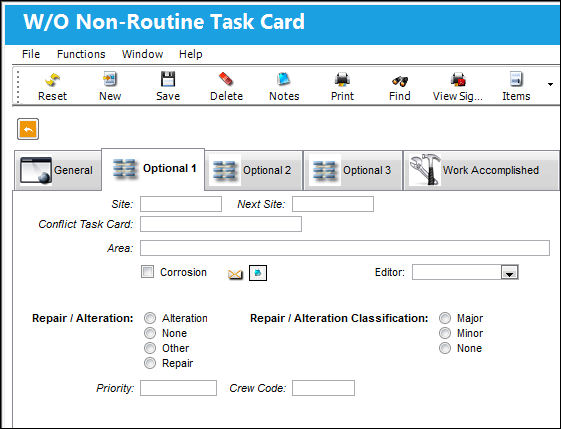The height and width of the screenshot is (429, 561).
Task: Open the Work Accomplished tab
Action: coord(481,170)
